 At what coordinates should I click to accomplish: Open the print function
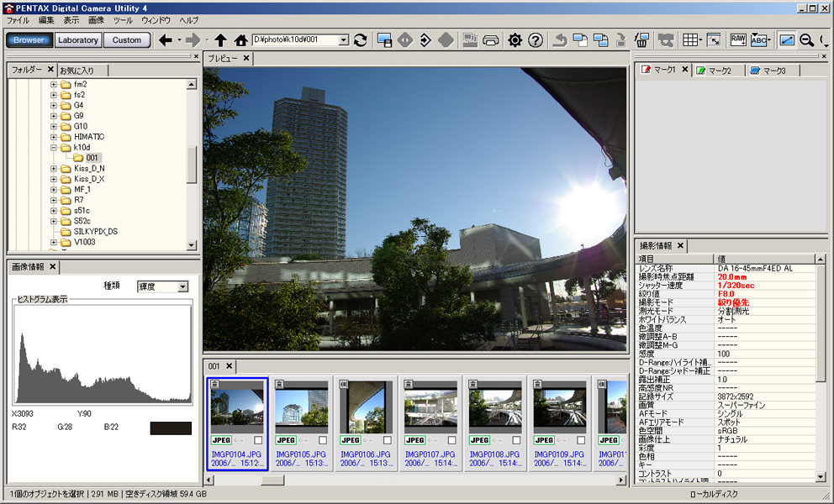coord(491,39)
